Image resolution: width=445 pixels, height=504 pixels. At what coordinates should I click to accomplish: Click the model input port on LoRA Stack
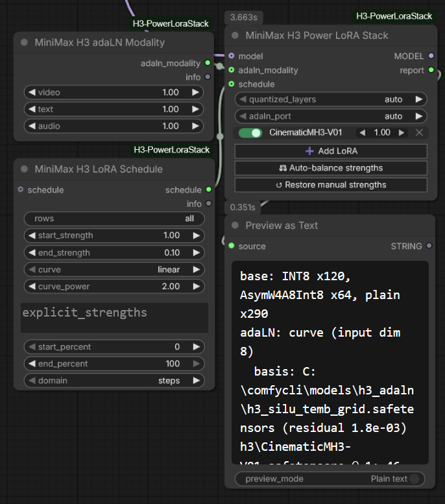[x=232, y=56]
